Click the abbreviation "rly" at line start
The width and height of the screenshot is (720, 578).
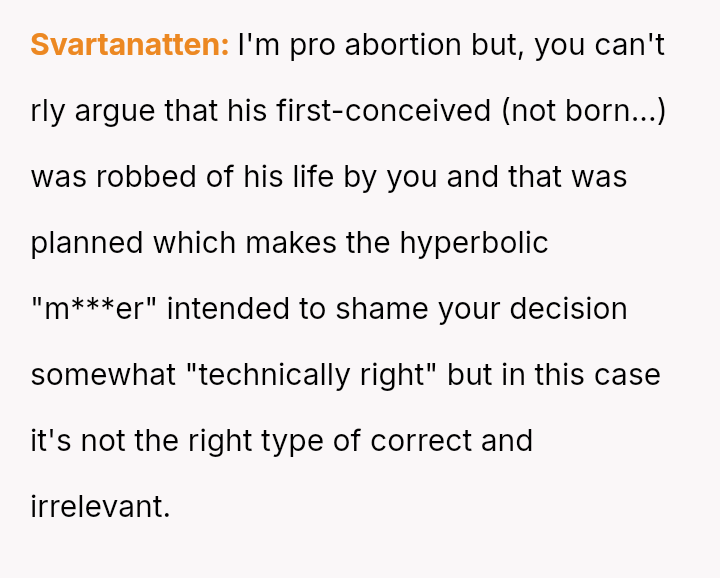click(47, 111)
